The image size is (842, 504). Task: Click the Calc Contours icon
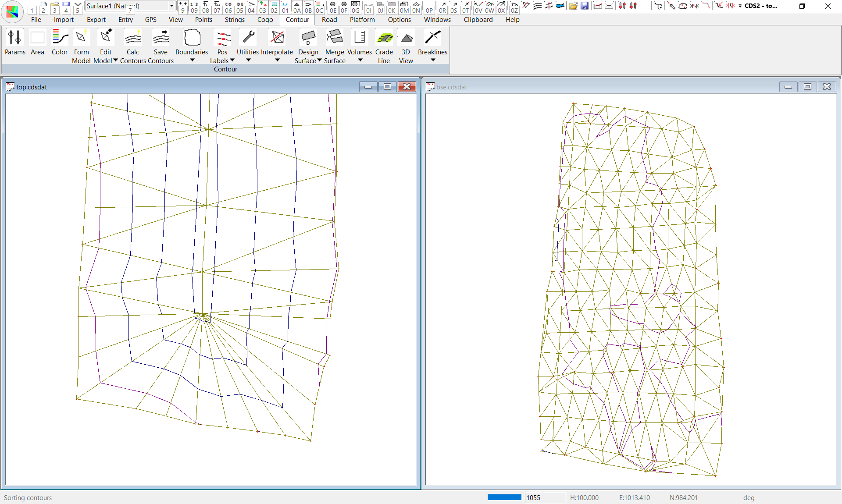133,38
